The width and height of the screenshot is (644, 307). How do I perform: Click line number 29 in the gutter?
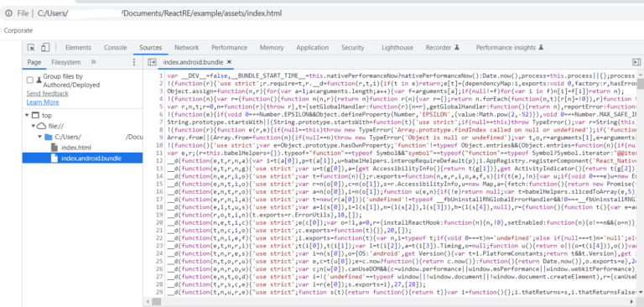159,292
